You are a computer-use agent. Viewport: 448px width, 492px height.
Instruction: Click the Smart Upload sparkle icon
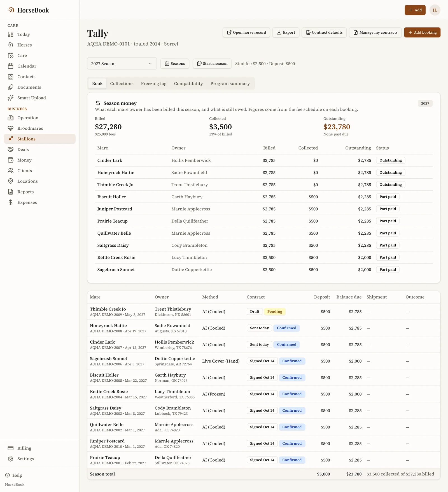tap(11, 98)
